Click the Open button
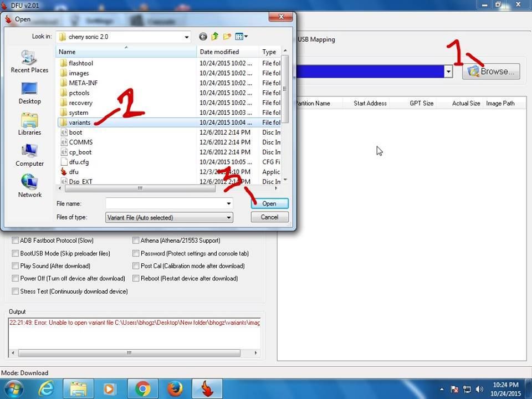Viewport: 532px width, 399px height. pos(269,203)
